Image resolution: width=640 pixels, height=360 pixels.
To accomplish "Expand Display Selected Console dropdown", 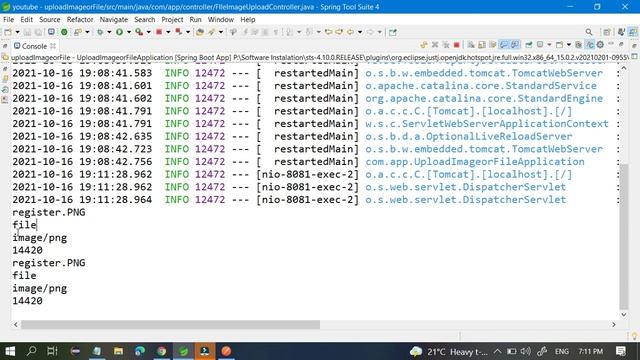I will point(549,45).
